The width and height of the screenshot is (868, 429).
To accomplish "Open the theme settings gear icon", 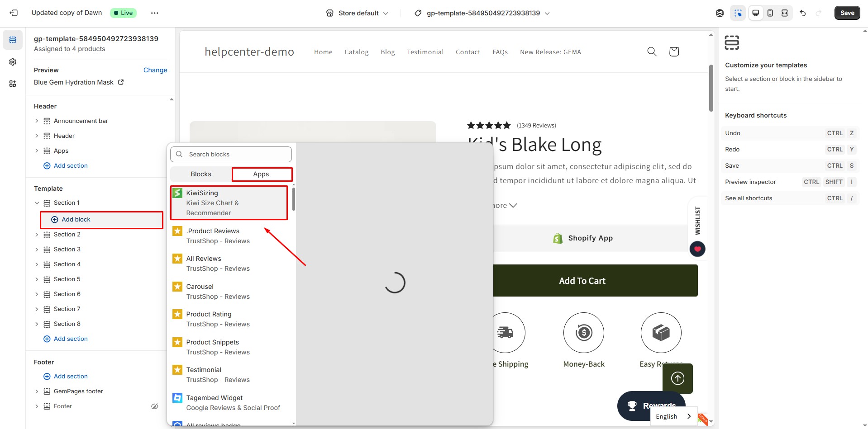I will (x=13, y=62).
